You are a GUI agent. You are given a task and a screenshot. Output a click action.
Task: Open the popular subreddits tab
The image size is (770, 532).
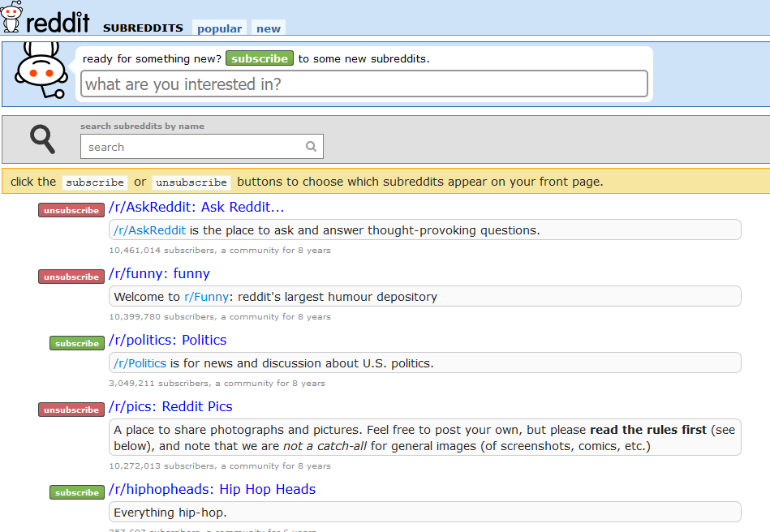pos(219,28)
